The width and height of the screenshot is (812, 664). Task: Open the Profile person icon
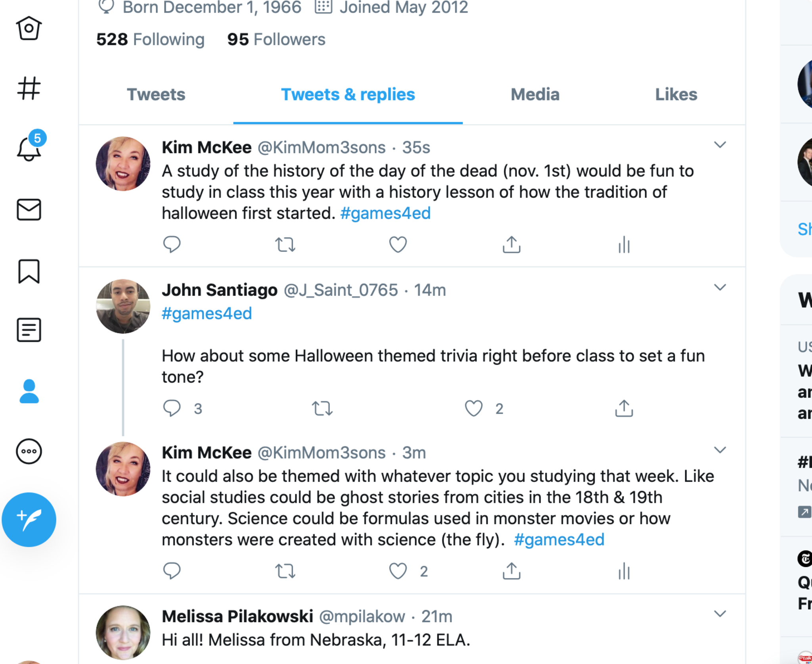point(29,391)
